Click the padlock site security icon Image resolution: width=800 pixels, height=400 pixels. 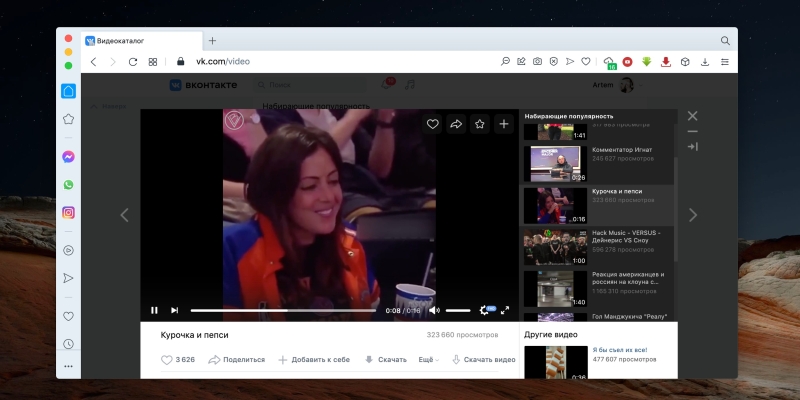pos(180,61)
